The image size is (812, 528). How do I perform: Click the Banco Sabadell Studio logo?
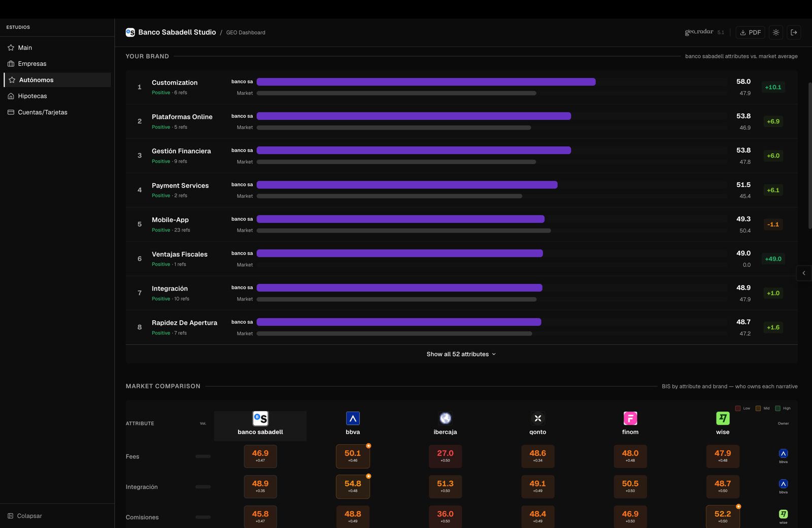pos(130,32)
